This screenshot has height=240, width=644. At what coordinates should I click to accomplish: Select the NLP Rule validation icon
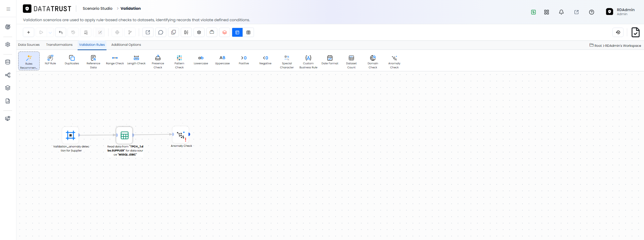(x=50, y=60)
